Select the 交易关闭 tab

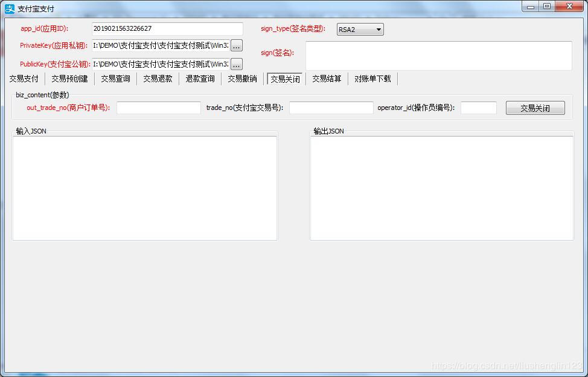[x=285, y=79]
